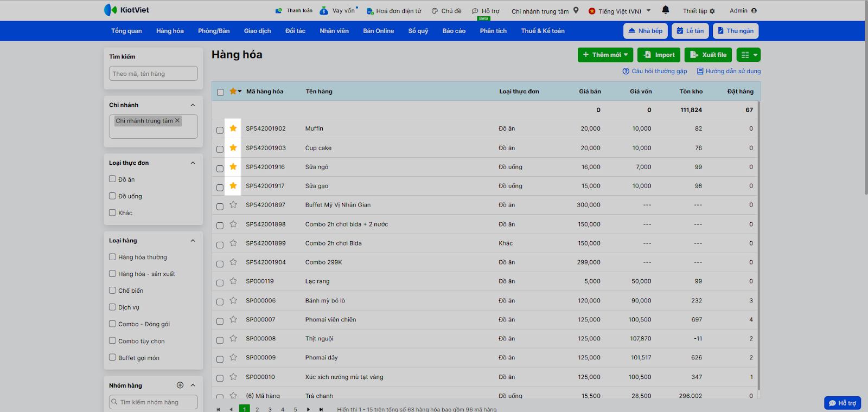Collapse the Loại hàng panel
This screenshot has height=412, width=868.
tap(193, 241)
